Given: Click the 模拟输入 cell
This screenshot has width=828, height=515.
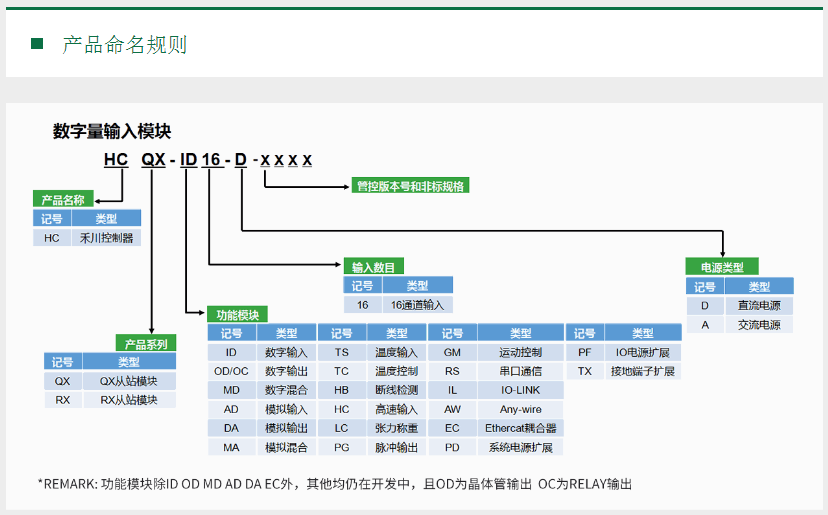Looking at the screenshot, I should (x=286, y=409).
